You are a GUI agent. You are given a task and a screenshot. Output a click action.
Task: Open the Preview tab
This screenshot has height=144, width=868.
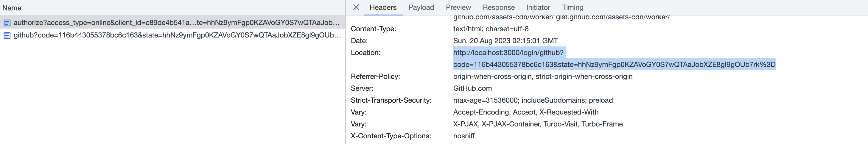pyautogui.click(x=458, y=7)
